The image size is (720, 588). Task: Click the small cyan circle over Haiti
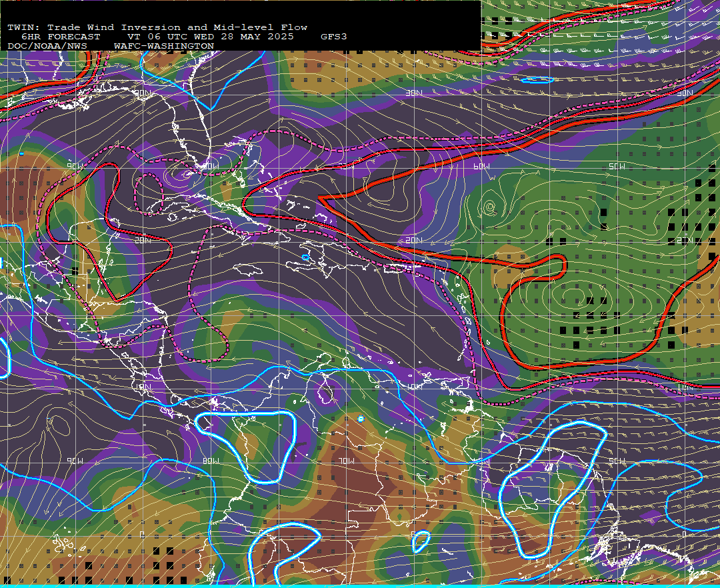pyautogui.click(x=305, y=257)
